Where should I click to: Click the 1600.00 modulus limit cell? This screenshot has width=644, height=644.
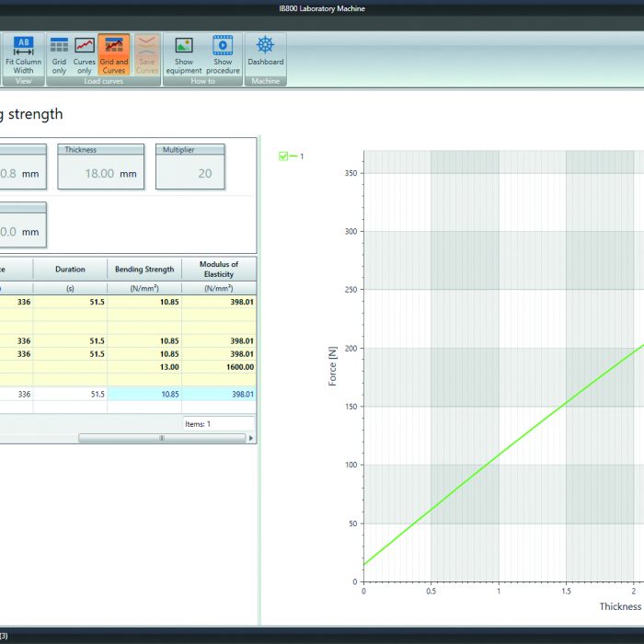pyautogui.click(x=219, y=366)
